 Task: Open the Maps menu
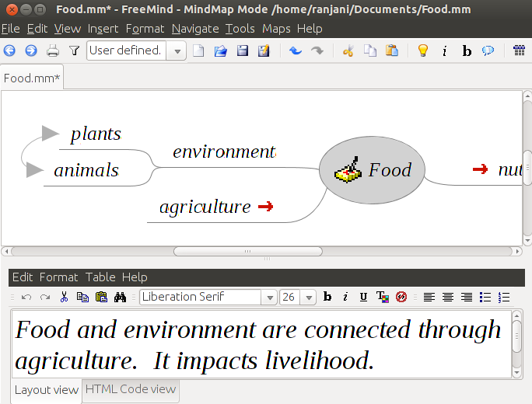tap(276, 29)
